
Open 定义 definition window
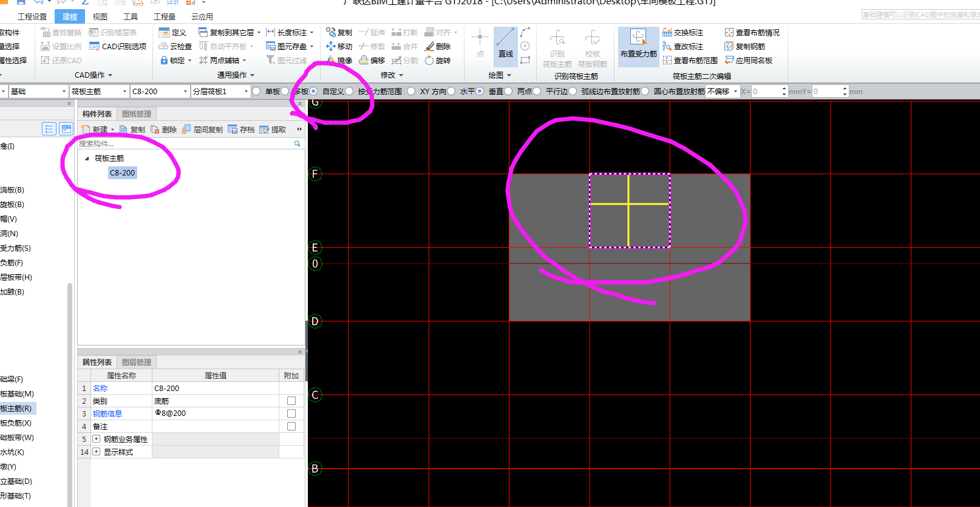tap(172, 32)
